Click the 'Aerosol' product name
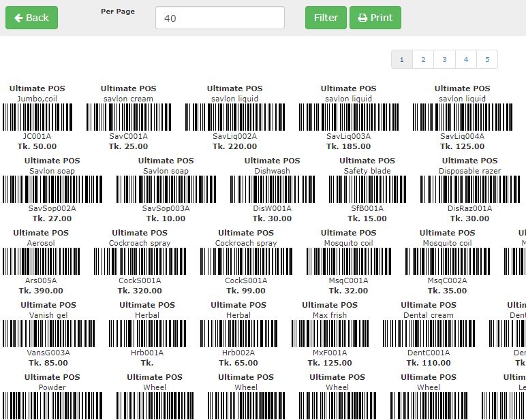The image size is (526, 420). 41,243
